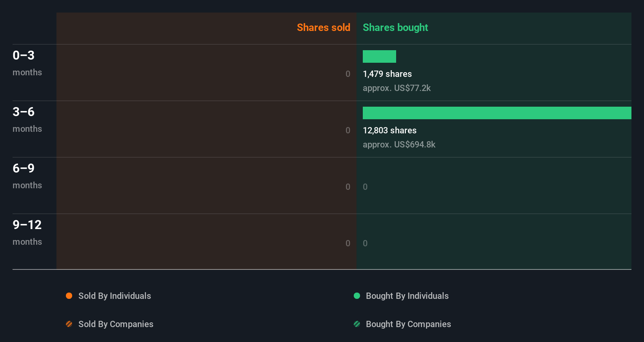Click the shares sold zero in 3–6 months row
This screenshot has height=342, width=644.
pos(348,130)
